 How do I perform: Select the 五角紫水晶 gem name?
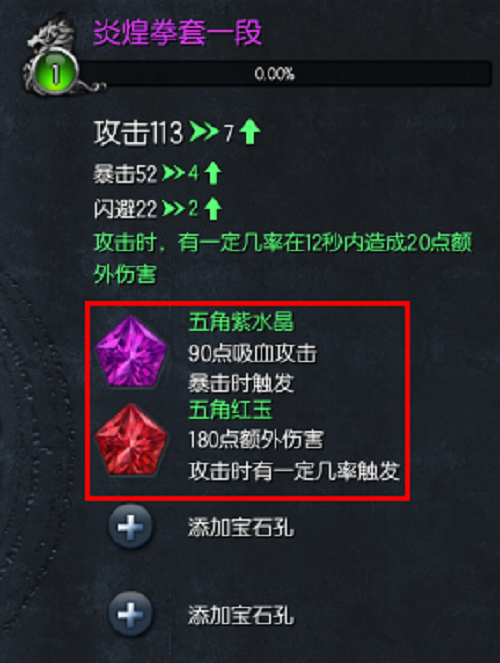pyautogui.click(x=241, y=322)
